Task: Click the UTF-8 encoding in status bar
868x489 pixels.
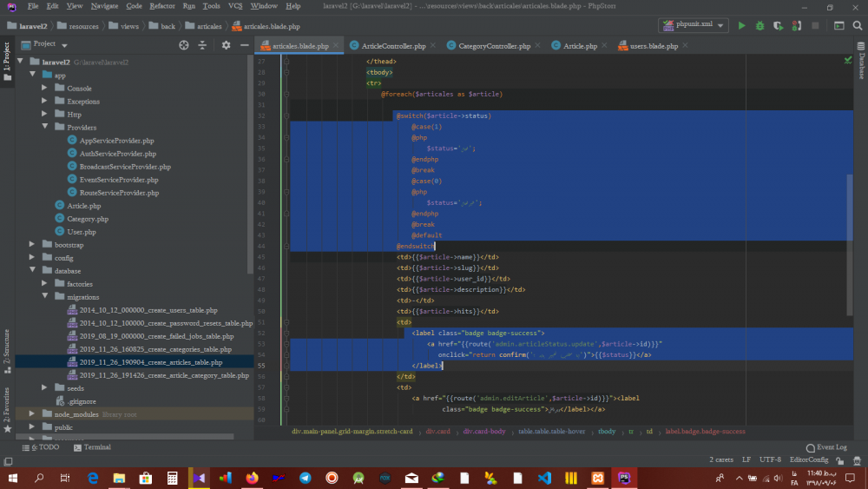Action: pyautogui.click(x=770, y=459)
